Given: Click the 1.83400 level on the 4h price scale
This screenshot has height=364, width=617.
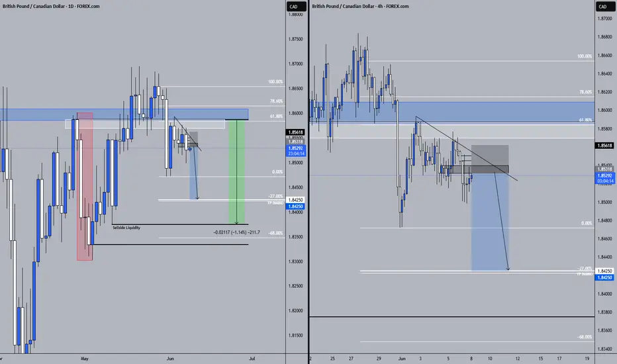Looking at the screenshot, I should [x=605, y=349].
